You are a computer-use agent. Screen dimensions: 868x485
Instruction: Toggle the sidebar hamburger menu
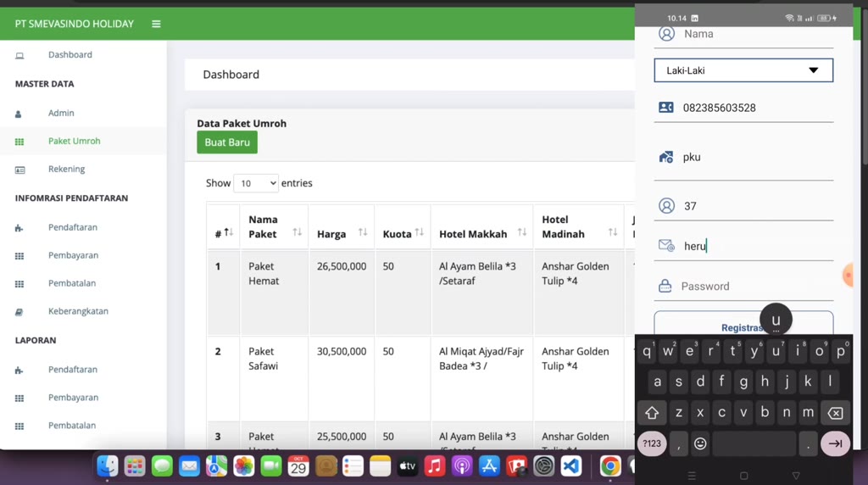156,24
